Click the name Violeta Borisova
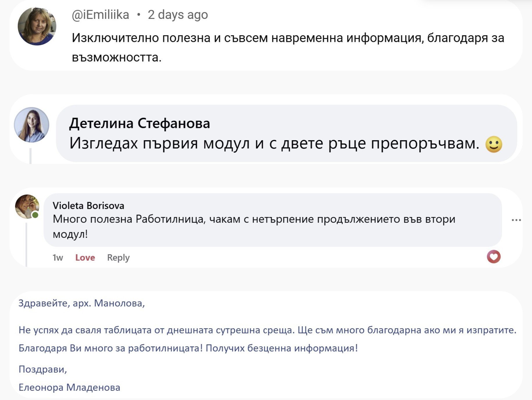The width and height of the screenshot is (532, 400). [x=88, y=206]
